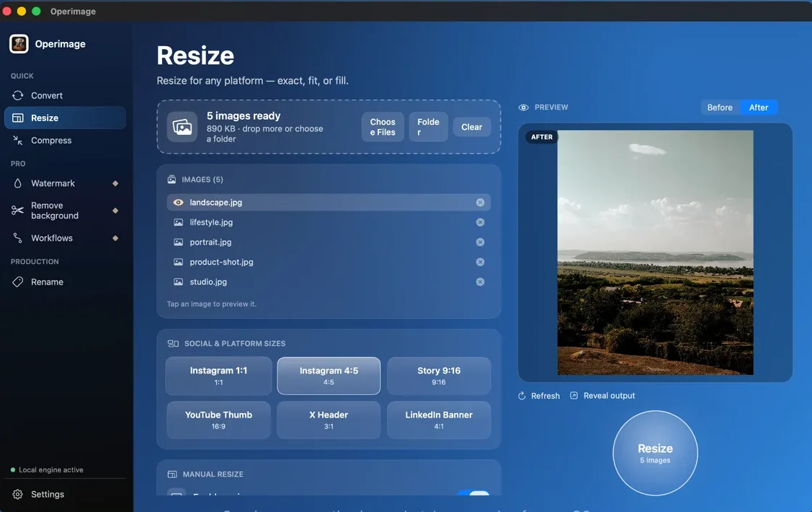
Task: Select the Story 9:16 preset
Action: click(439, 376)
